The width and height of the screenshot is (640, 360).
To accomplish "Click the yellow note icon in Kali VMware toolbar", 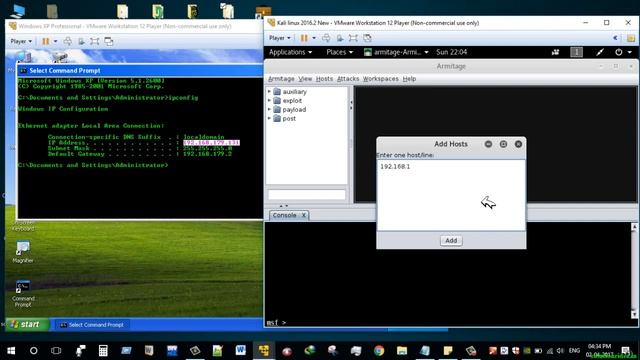I will pos(631,38).
